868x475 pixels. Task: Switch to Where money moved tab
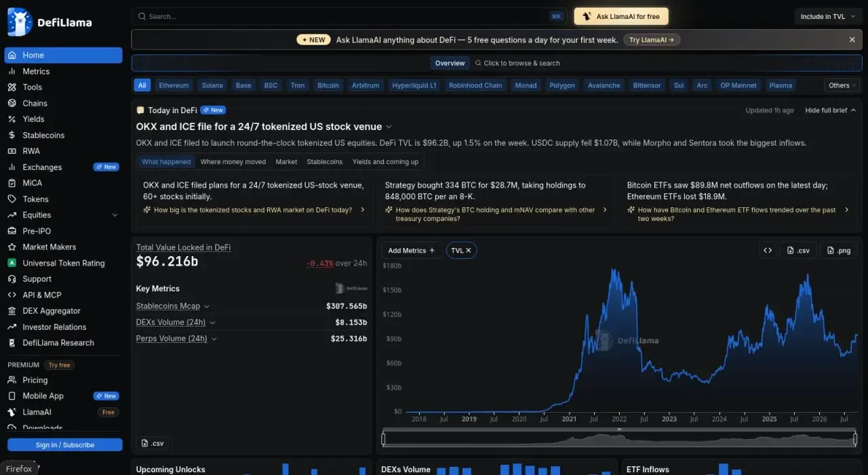click(233, 162)
